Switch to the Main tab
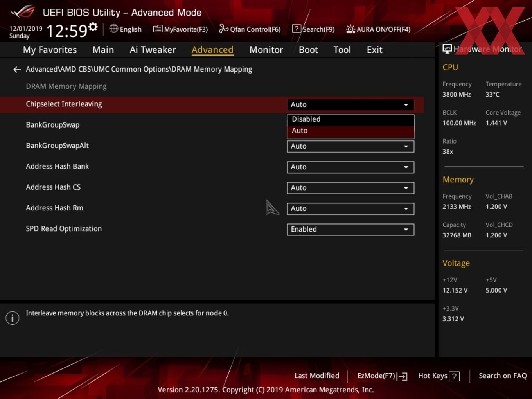The height and width of the screenshot is (399, 532). tap(103, 50)
